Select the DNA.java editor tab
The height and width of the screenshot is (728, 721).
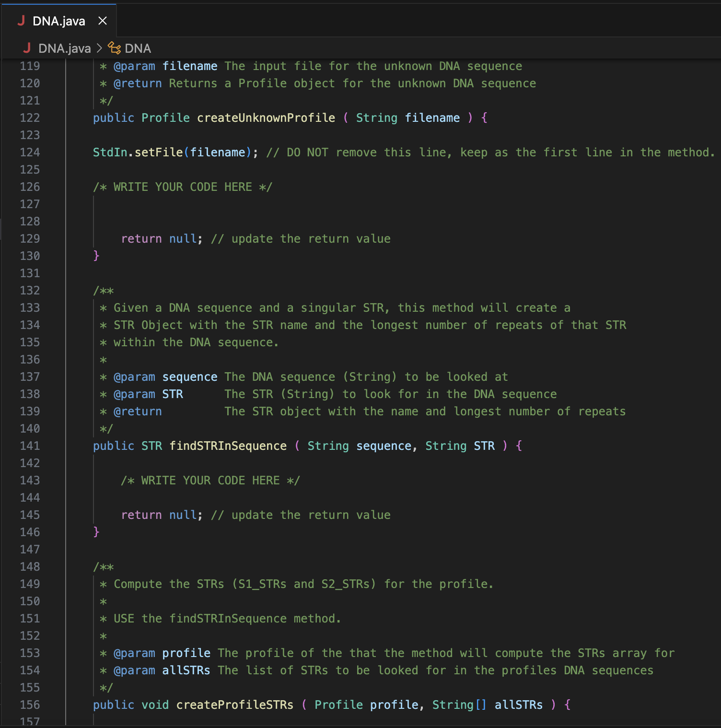[58, 21]
